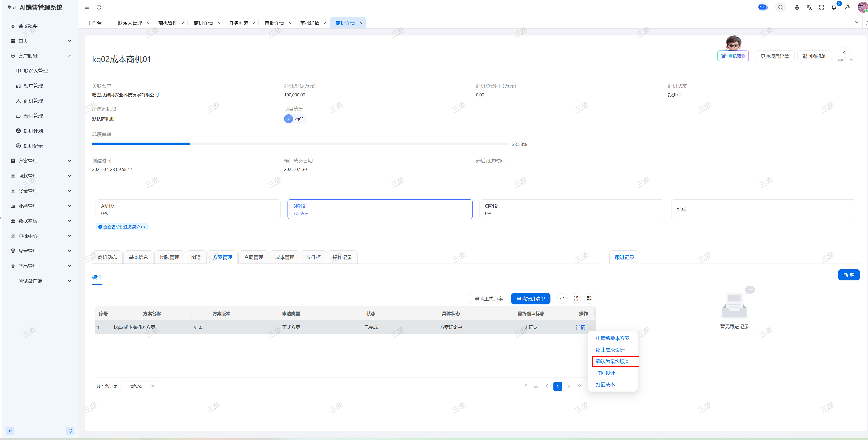Image resolution: width=868 pixels, height=440 pixels.
Task: Toggle the sidebar pin icon
Action: [70, 431]
